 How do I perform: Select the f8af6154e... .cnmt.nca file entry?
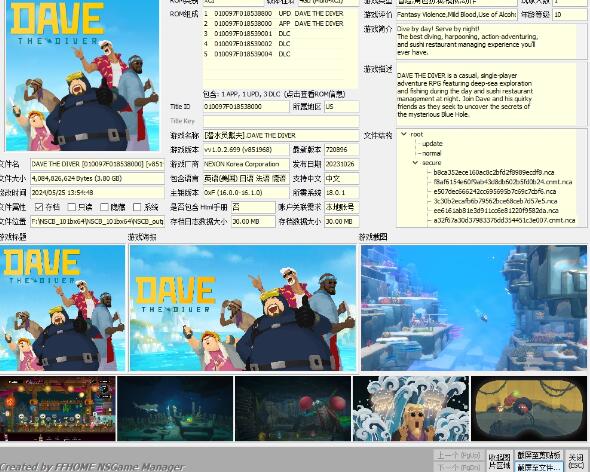point(503,182)
